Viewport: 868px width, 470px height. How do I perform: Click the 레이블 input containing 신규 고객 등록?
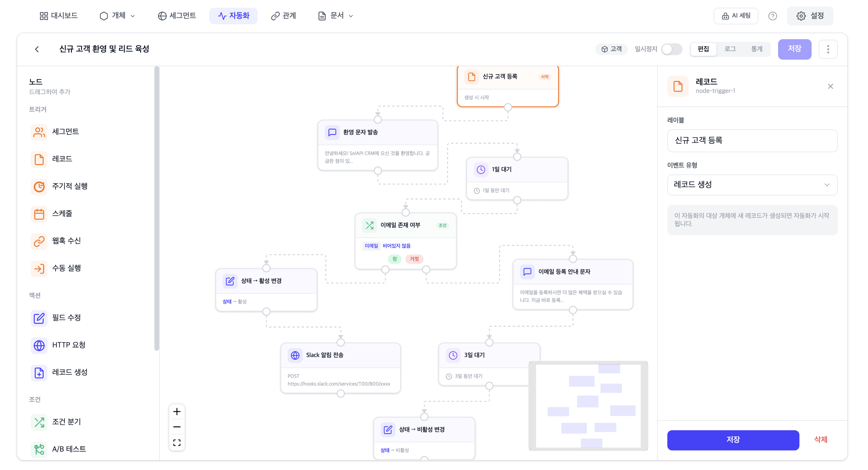coord(752,141)
